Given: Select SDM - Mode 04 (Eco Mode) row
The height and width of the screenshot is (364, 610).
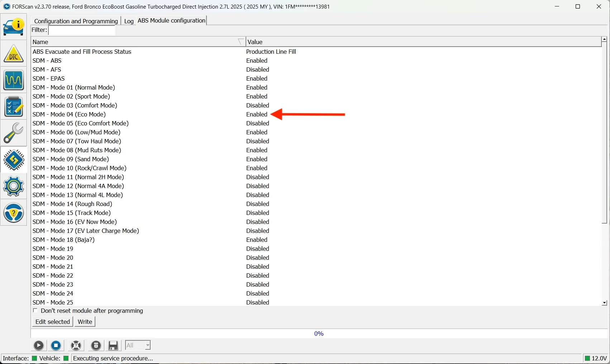Looking at the screenshot, I should (316, 114).
